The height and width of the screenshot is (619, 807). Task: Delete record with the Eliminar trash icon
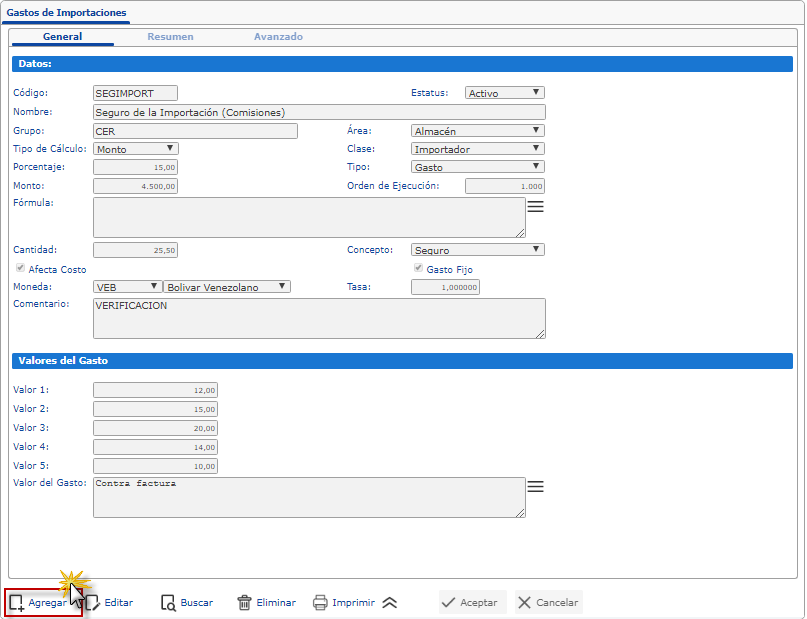[244, 603]
